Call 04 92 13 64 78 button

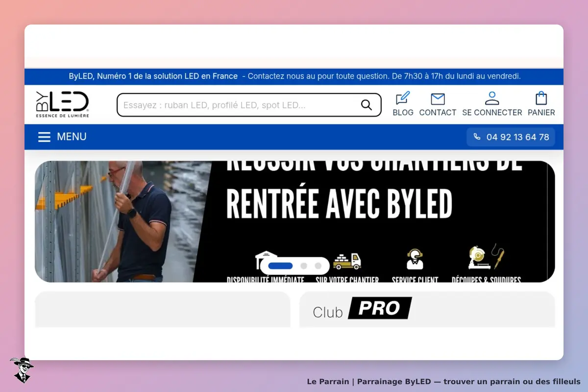pos(511,137)
